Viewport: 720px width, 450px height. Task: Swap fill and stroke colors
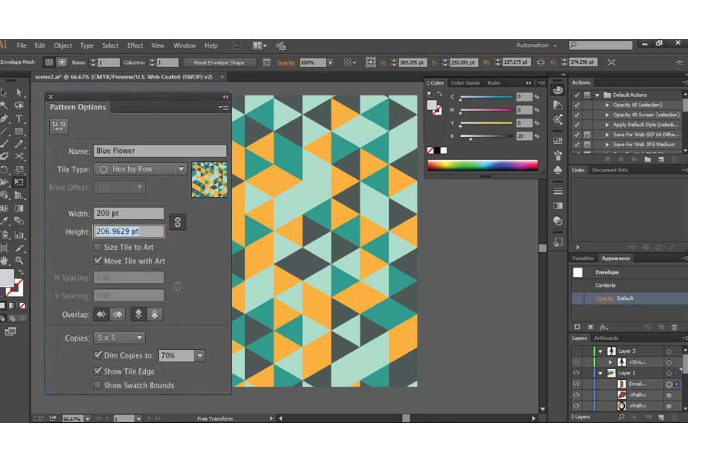click(20, 272)
